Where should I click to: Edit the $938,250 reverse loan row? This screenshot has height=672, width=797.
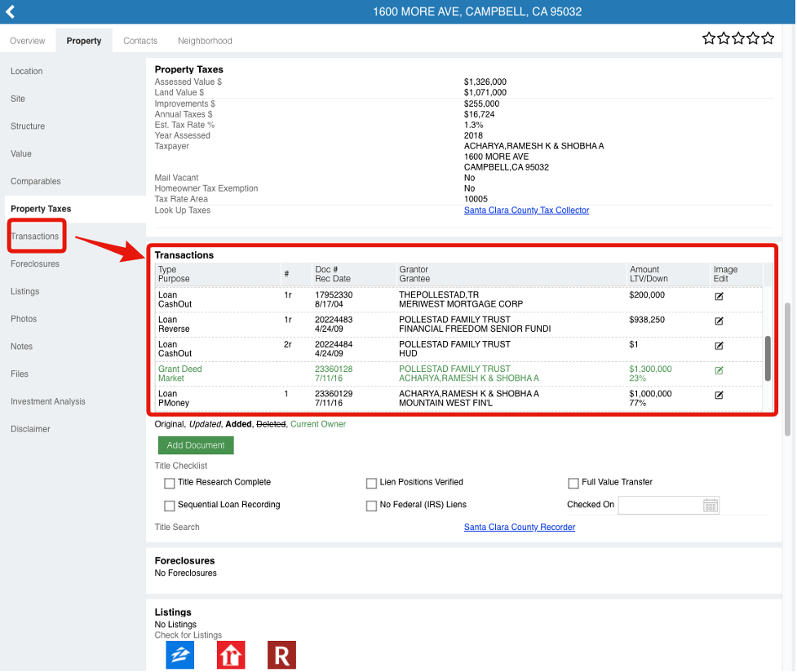[x=719, y=321]
